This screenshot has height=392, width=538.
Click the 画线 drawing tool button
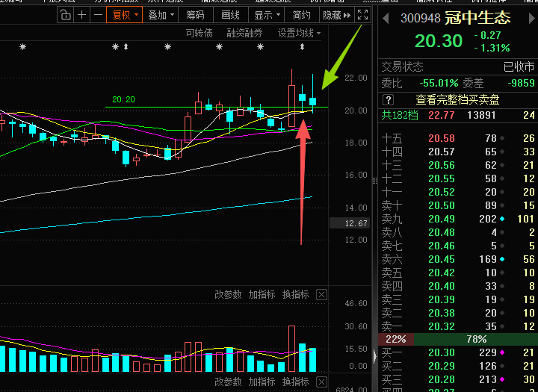tap(230, 15)
